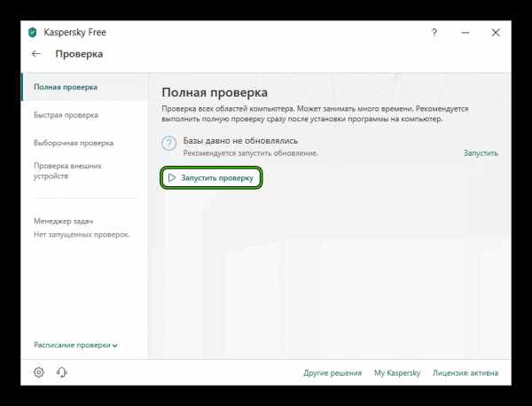Image resolution: width=532 pixels, height=406 pixels.
Task: Open support via the headset icon
Action: click(62, 372)
